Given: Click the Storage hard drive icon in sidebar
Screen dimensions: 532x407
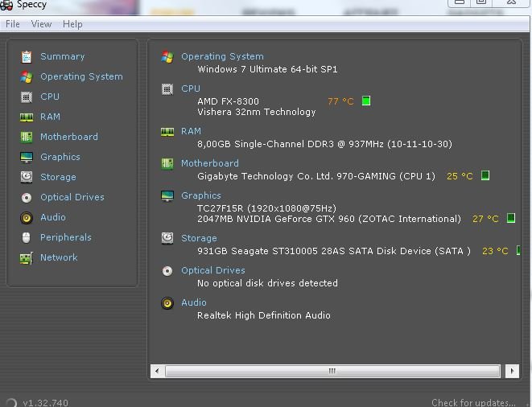Looking at the screenshot, I should [27, 178].
